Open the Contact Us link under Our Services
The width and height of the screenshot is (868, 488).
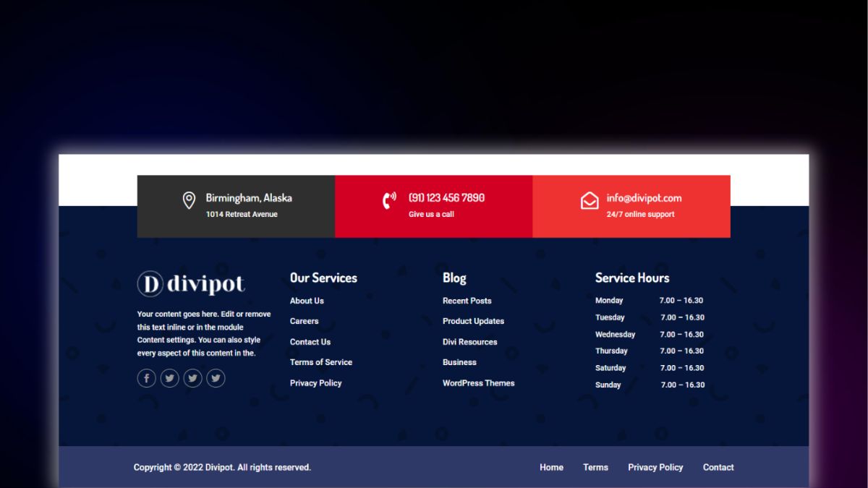tap(310, 342)
